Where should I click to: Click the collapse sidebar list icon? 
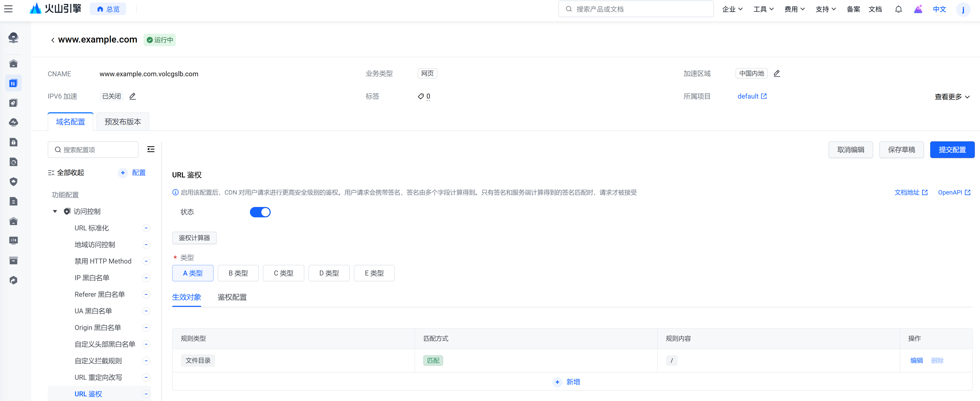[151, 149]
